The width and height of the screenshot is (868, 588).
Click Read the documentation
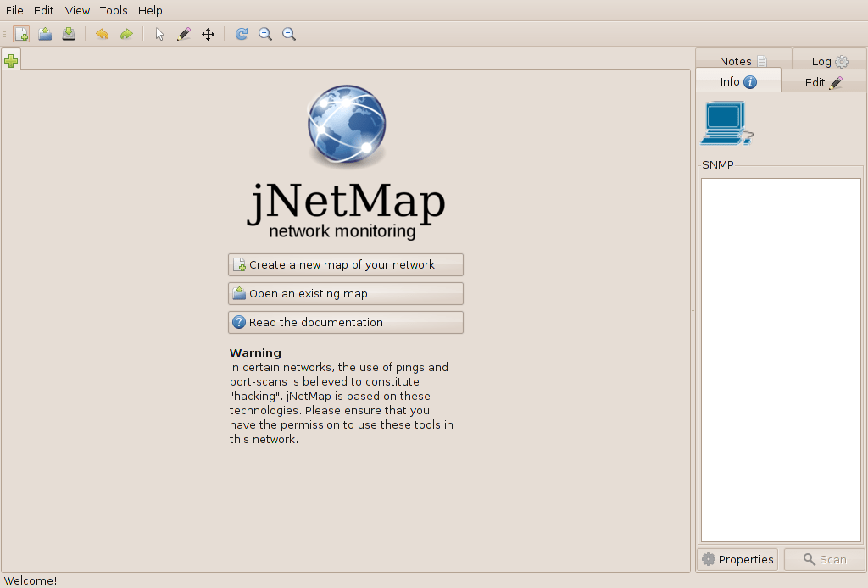click(345, 322)
